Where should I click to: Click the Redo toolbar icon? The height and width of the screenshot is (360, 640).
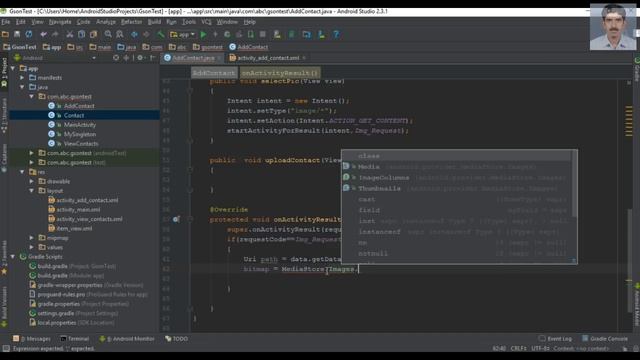[55, 35]
